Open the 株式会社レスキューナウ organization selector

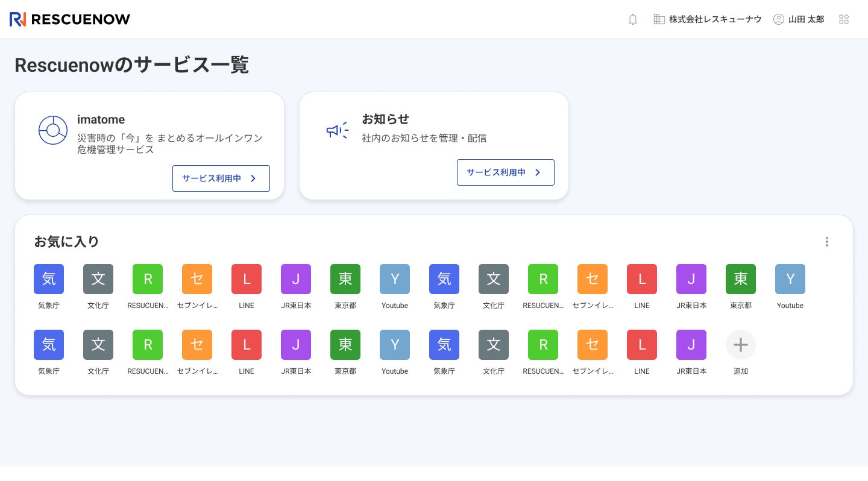pyautogui.click(x=715, y=19)
